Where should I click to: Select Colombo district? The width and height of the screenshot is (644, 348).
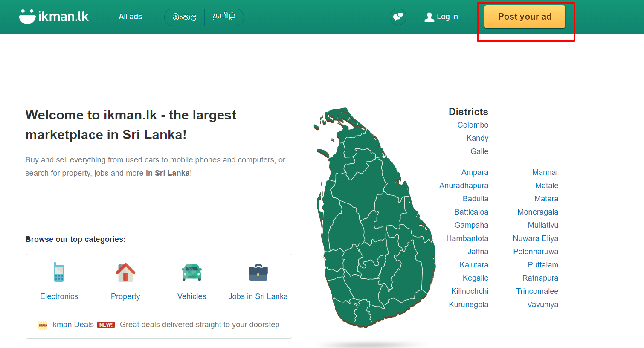[x=473, y=125]
